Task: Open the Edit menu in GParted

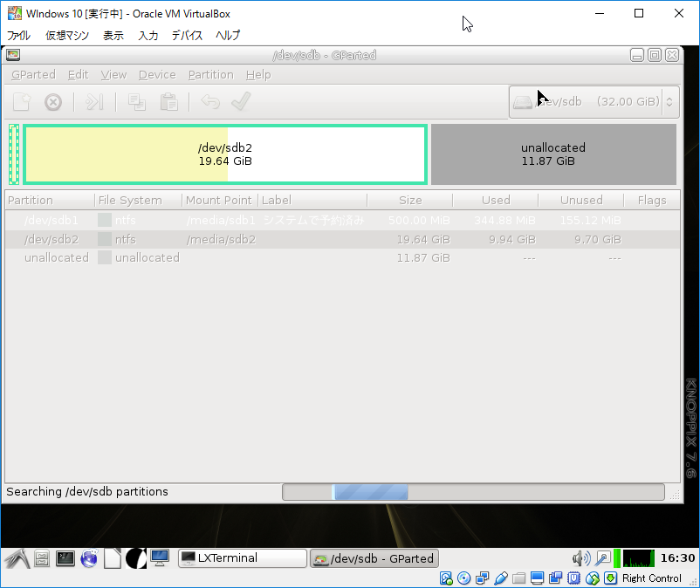Action: click(x=79, y=74)
